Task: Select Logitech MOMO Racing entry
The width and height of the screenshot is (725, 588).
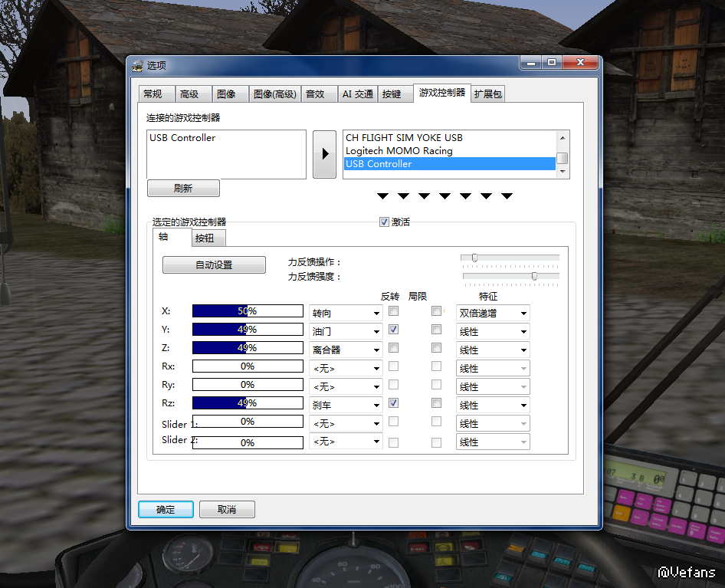Action: click(x=449, y=151)
